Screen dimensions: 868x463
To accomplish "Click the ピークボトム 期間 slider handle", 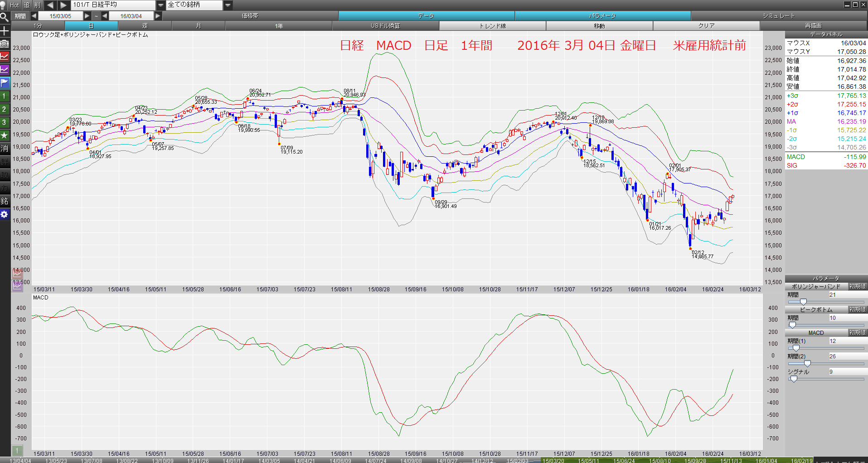I will pos(792,325).
